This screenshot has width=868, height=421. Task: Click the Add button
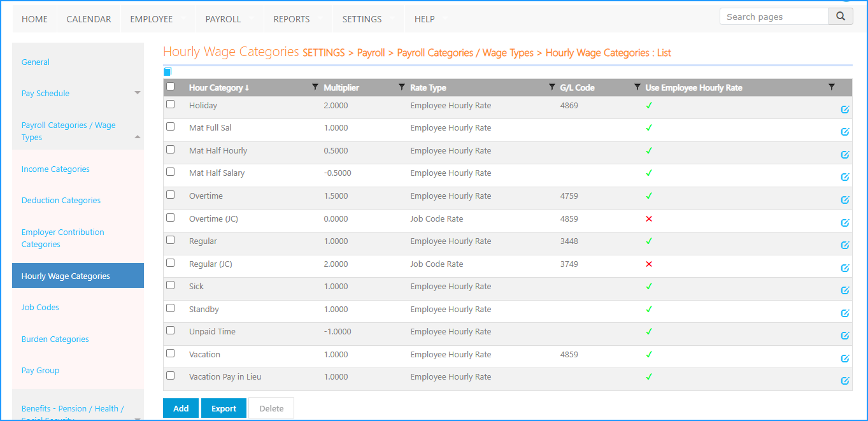pyautogui.click(x=181, y=408)
